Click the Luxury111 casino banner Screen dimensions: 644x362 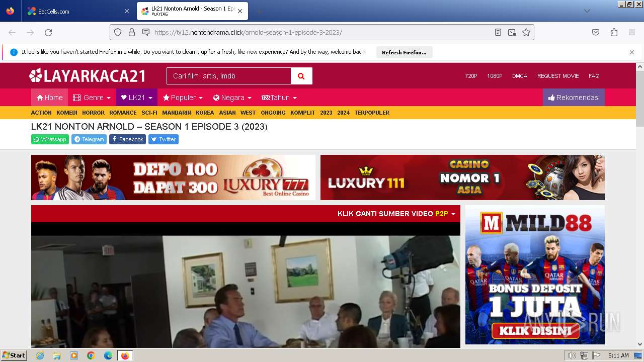[x=462, y=177]
